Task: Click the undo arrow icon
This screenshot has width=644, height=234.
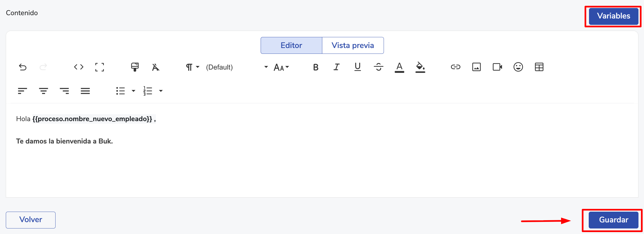Action: (x=23, y=67)
